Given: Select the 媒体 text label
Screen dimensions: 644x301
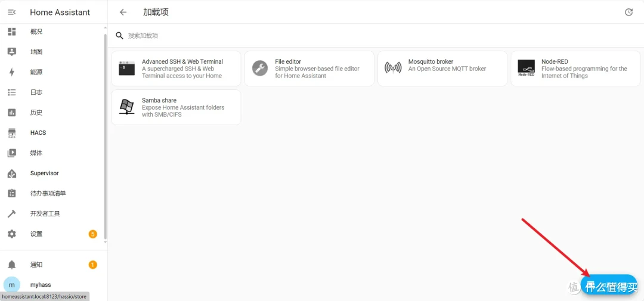Looking at the screenshot, I should point(36,153).
